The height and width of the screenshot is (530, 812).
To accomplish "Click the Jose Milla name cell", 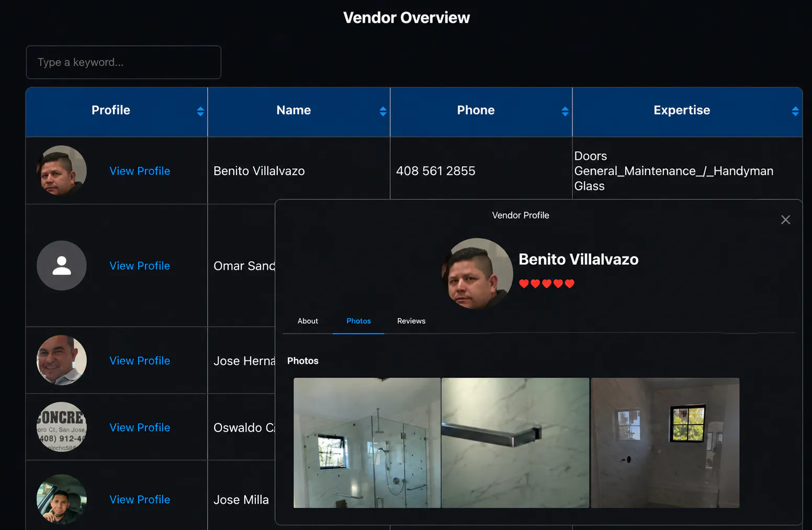I will [241, 500].
